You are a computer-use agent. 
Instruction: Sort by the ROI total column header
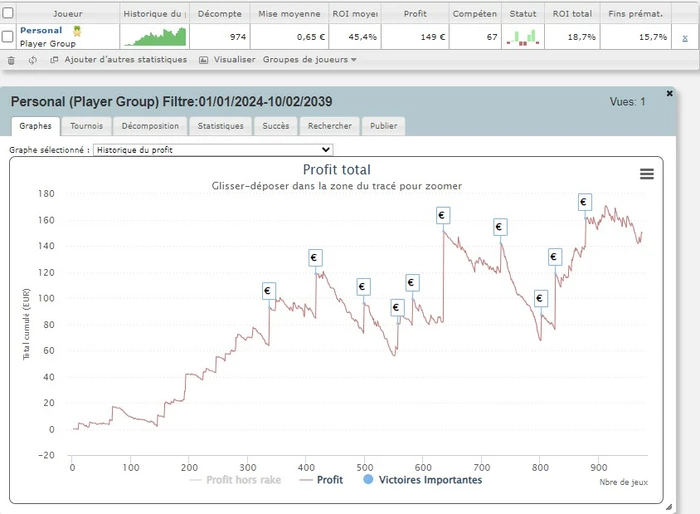(572, 14)
